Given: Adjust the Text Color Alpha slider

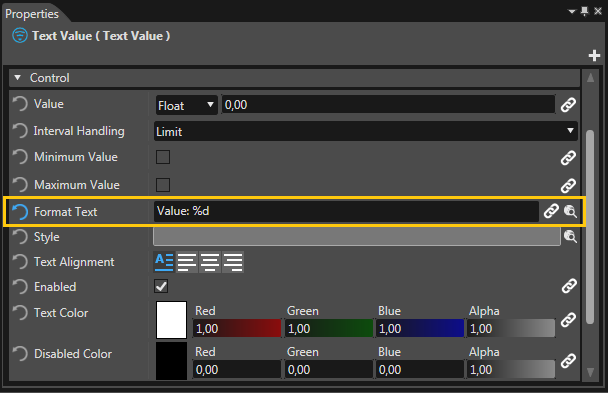Looking at the screenshot, I should pos(511,328).
